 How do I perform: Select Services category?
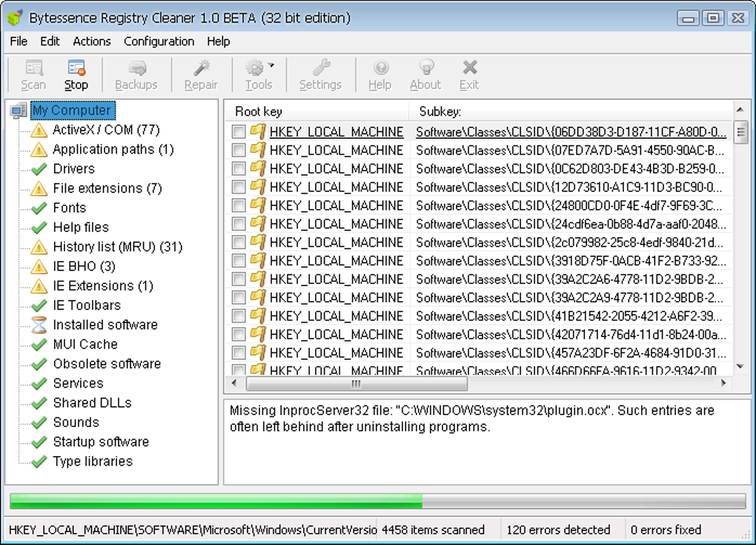coord(78,383)
